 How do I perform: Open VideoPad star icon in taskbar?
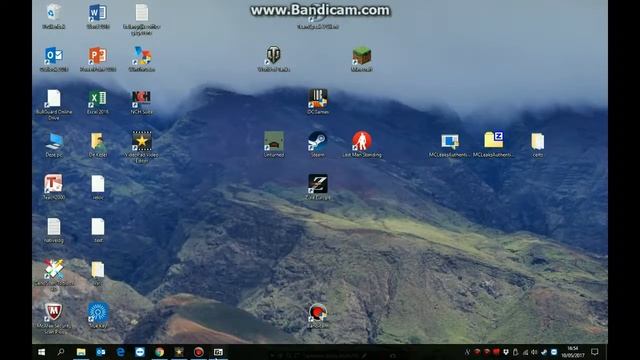(x=179, y=352)
